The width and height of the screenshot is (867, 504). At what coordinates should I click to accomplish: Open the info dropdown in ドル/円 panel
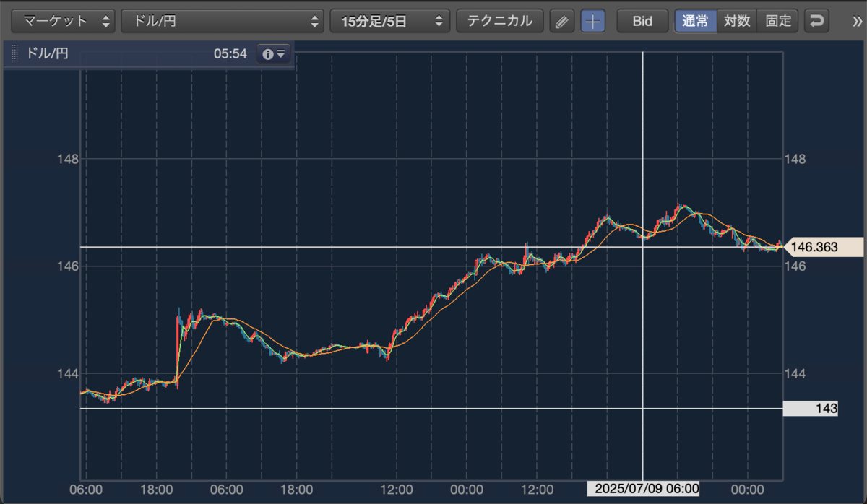coord(274,53)
